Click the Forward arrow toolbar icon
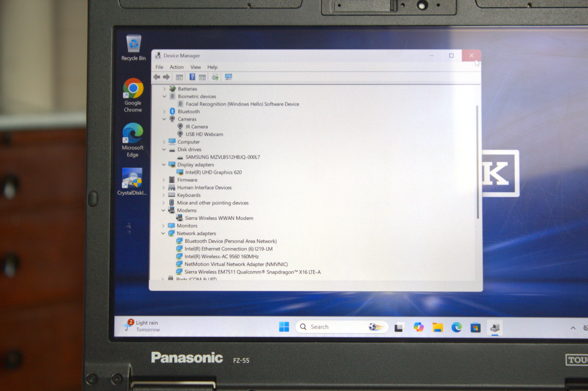588x391 pixels. click(166, 77)
